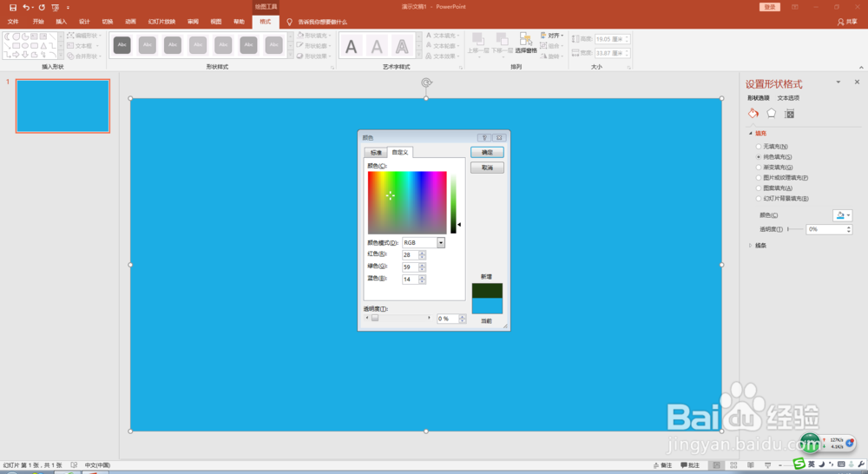The height and width of the screenshot is (474, 868).
Task: Select Gradient fill (渐变填充) radio button
Action: [759, 168]
